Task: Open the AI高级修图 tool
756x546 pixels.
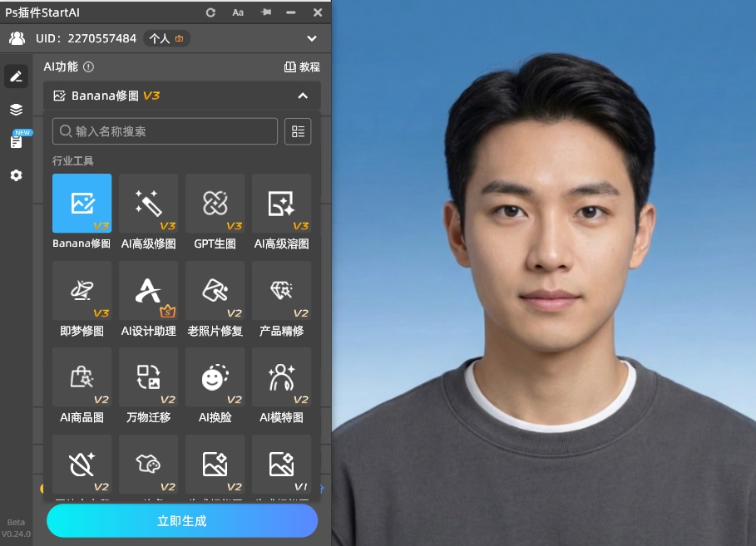Action: (148, 204)
